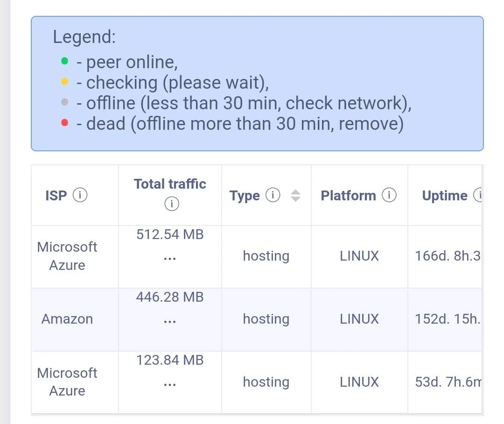Click the yellow checking status legend dot
The image size is (504, 424).
point(64,81)
